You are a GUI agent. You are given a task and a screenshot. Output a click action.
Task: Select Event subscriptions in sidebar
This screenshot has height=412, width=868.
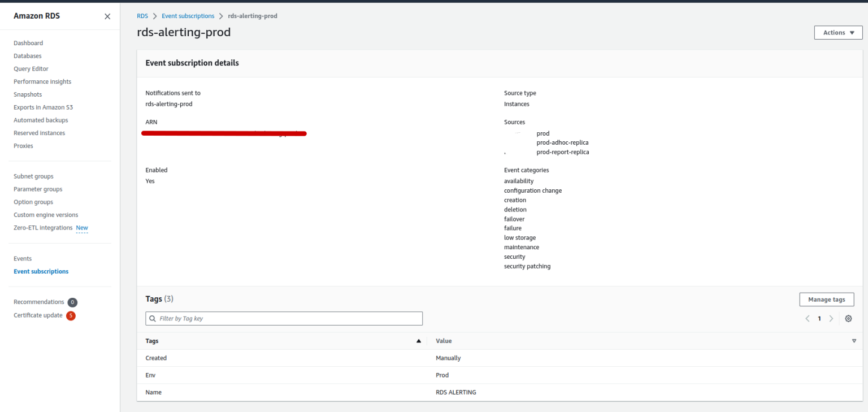coord(41,271)
